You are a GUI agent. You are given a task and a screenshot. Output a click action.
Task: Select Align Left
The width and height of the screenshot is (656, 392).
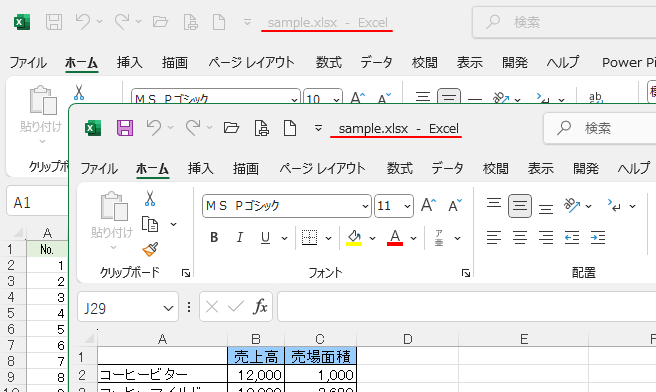(494, 238)
